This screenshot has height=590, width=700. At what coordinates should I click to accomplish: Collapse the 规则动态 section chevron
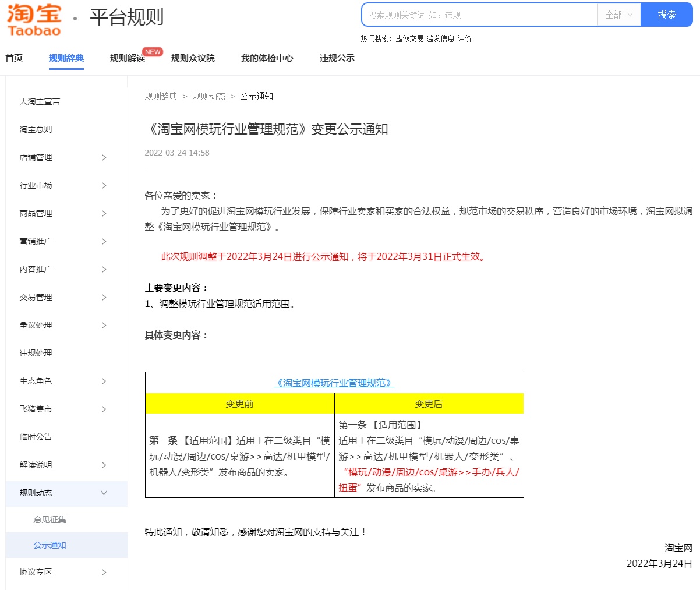104,493
